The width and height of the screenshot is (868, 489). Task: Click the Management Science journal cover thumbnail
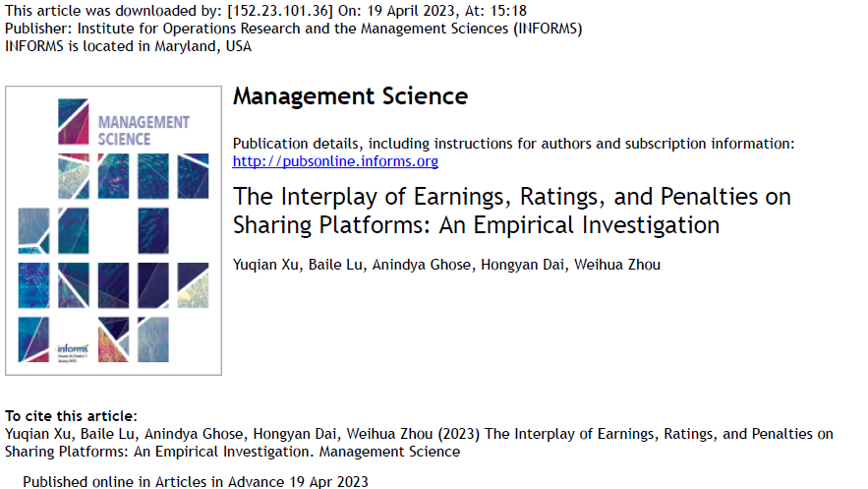point(113,231)
